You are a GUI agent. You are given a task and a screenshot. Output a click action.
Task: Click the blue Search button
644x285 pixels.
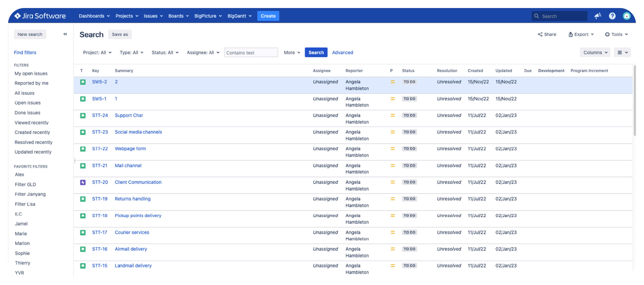pyautogui.click(x=316, y=52)
